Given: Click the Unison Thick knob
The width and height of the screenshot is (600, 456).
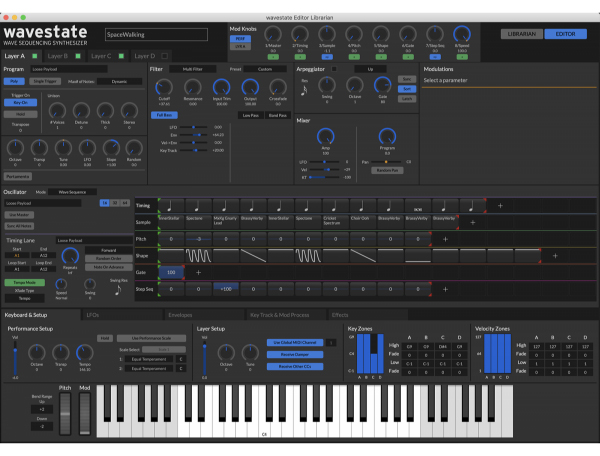Looking at the screenshot, I should pos(105,111).
